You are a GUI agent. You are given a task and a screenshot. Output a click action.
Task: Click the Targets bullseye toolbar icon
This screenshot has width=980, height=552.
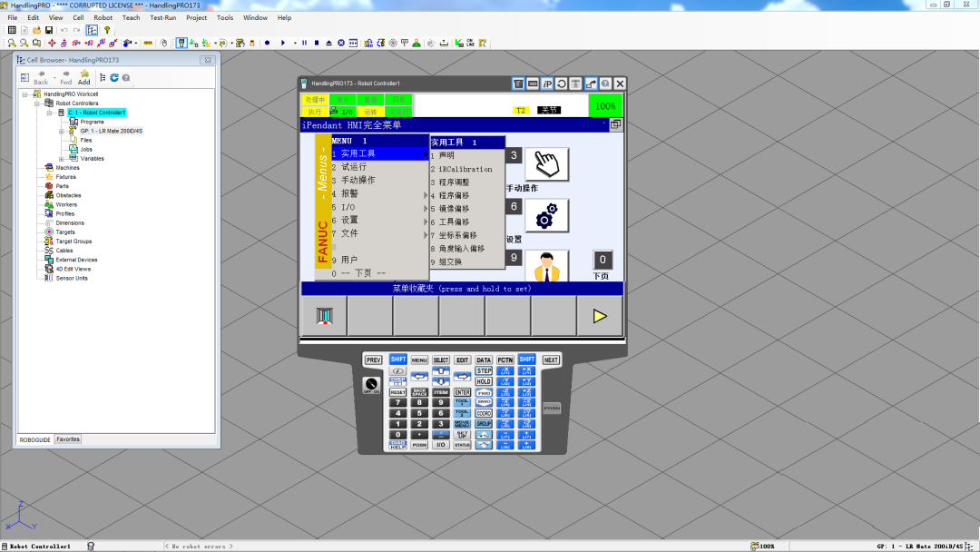[393, 44]
